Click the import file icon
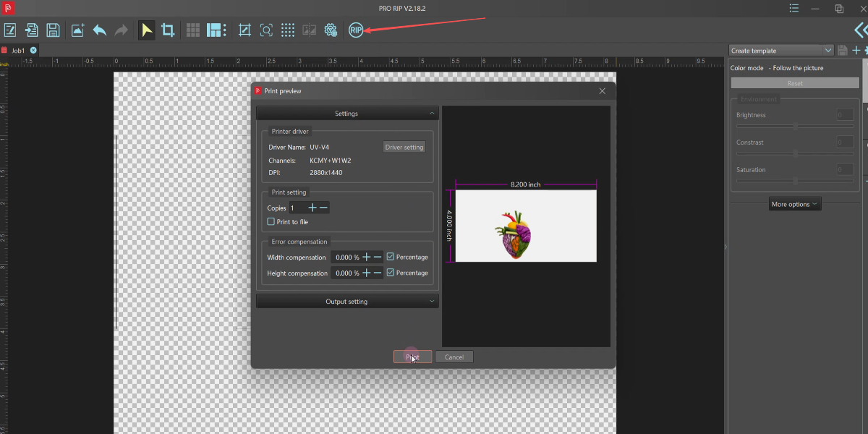The height and width of the screenshot is (434, 868). tap(32, 30)
